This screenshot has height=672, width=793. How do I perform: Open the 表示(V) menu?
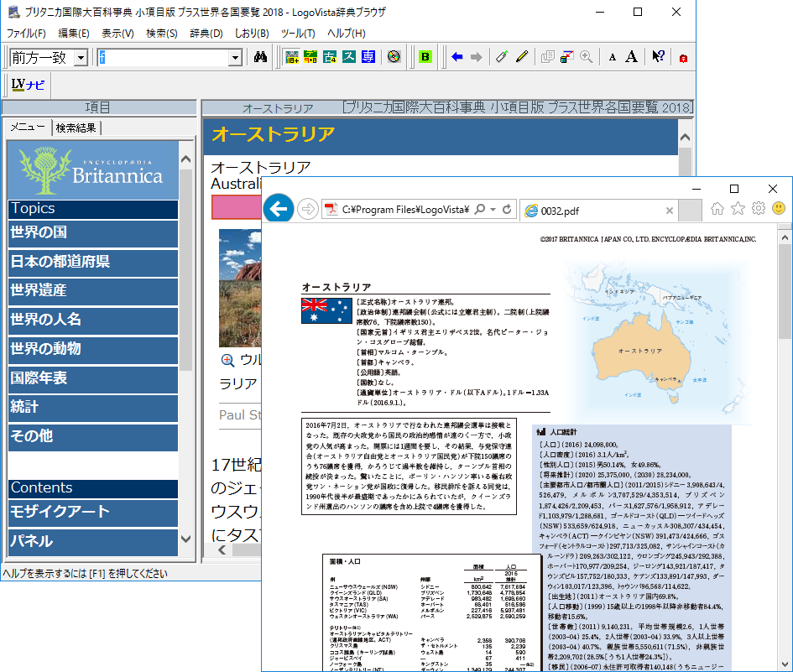coord(117,34)
